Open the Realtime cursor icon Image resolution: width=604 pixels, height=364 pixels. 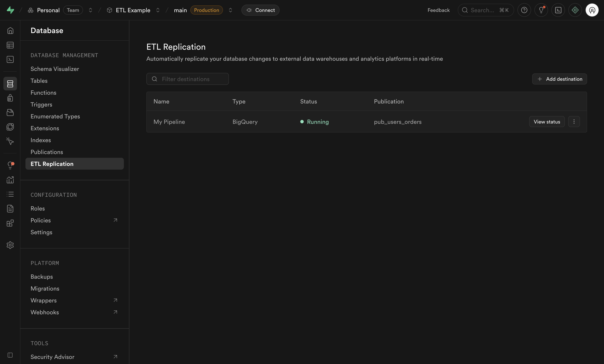click(x=10, y=141)
